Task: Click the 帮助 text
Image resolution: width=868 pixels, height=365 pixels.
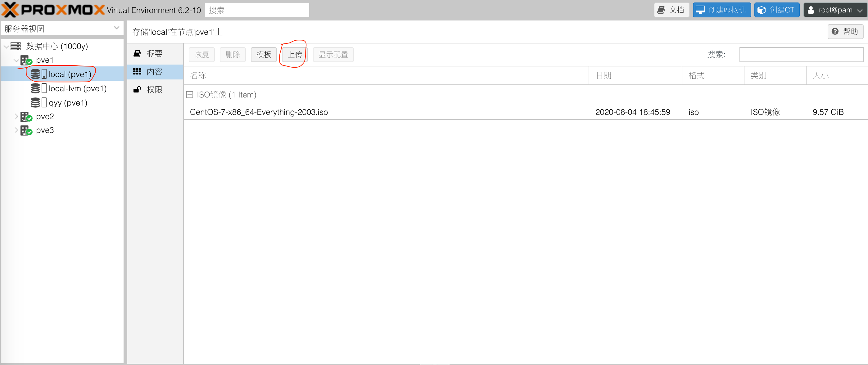Action: tap(851, 32)
